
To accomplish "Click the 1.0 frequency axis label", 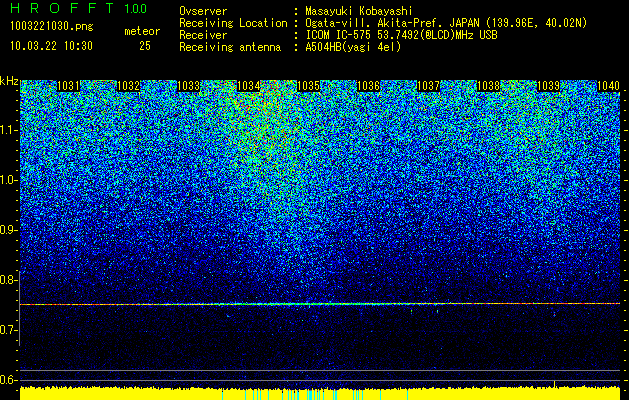I will pos(8,180).
